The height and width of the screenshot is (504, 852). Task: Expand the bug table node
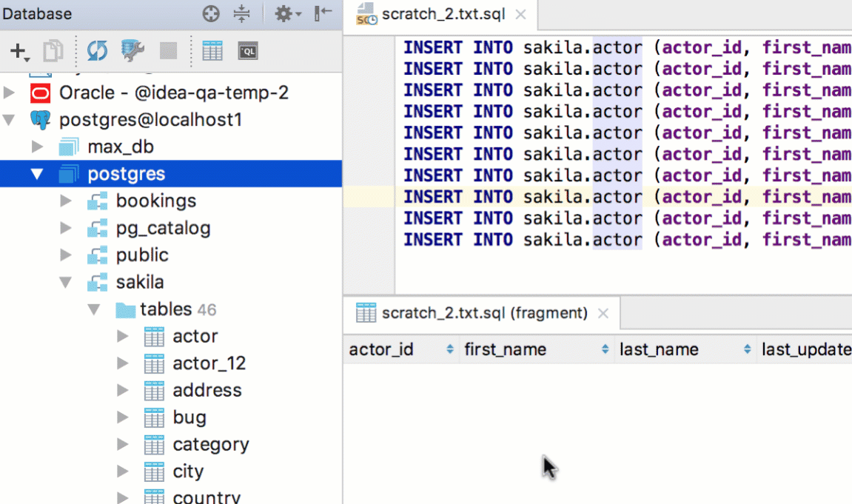123,417
